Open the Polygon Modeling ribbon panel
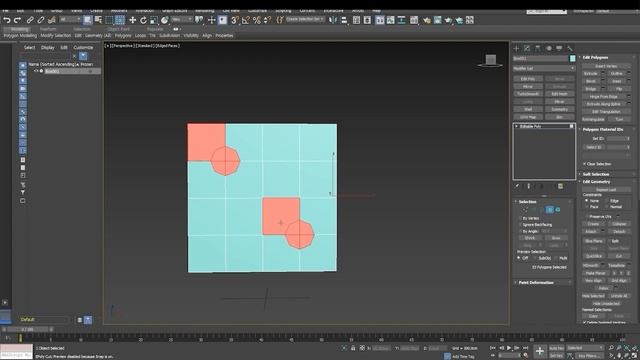Screen dimensions: 640x360 coord(20,36)
